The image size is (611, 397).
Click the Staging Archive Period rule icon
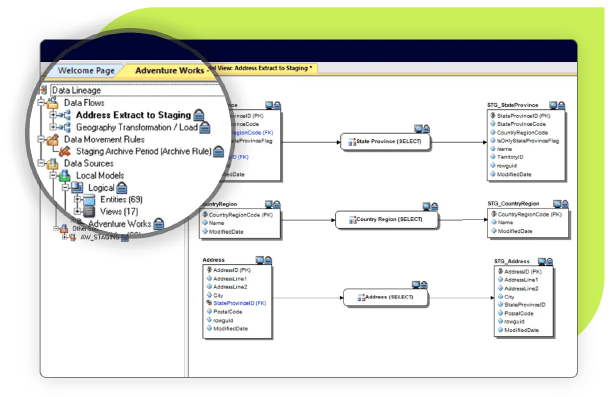[65, 152]
